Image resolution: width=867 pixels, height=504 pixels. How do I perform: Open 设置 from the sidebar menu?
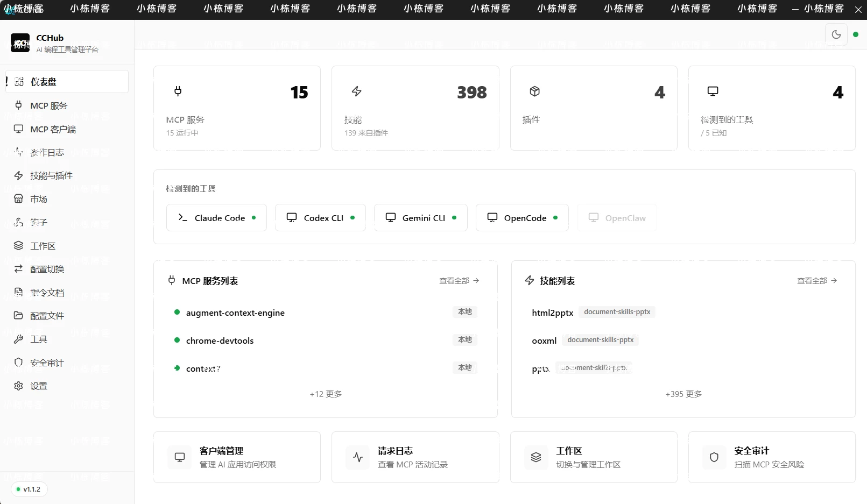pos(38,386)
